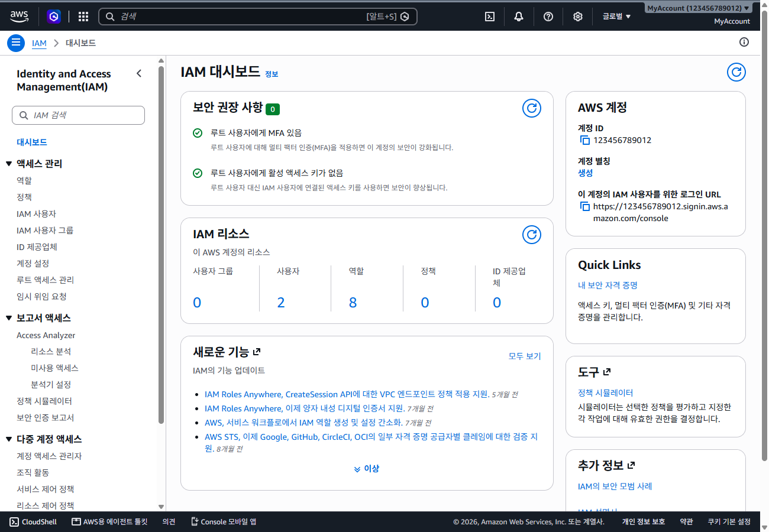Expand more updates with 이상
This screenshot has height=532, width=769.
366,469
